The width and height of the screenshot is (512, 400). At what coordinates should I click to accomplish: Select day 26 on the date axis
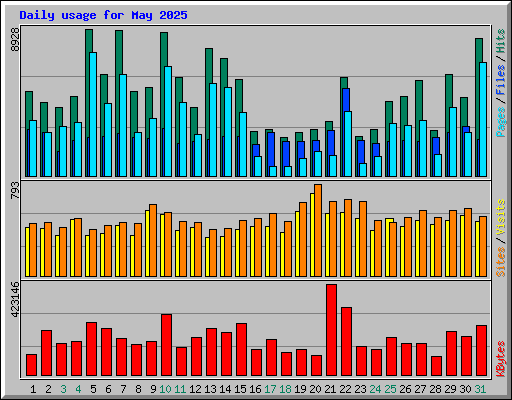tap(405, 389)
